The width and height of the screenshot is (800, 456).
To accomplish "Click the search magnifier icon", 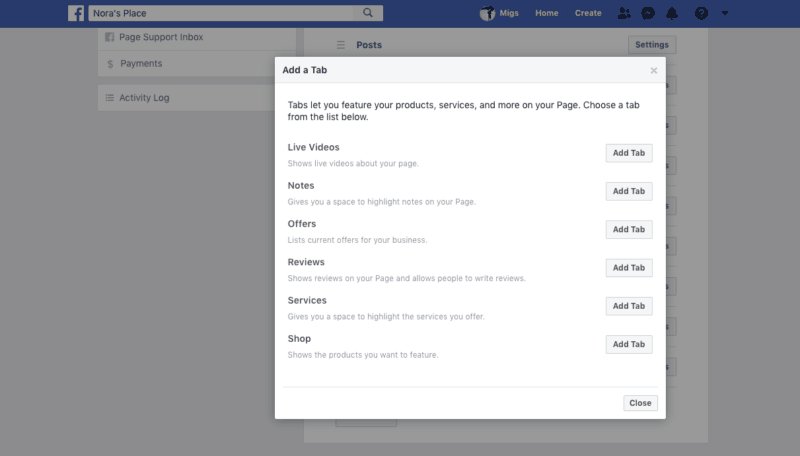I will [x=368, y=13].
